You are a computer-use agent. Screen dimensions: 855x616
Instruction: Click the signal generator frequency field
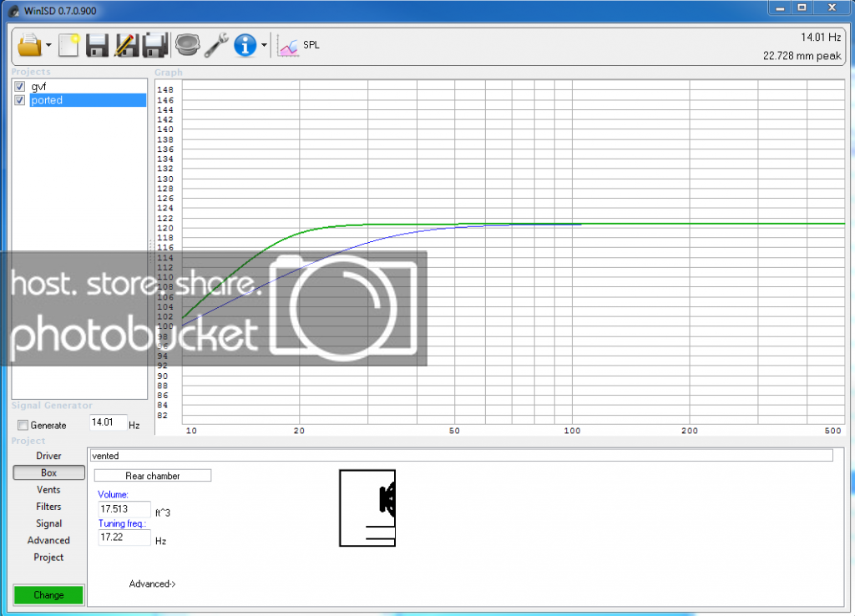pyautogui.click(x=108, y=422)
